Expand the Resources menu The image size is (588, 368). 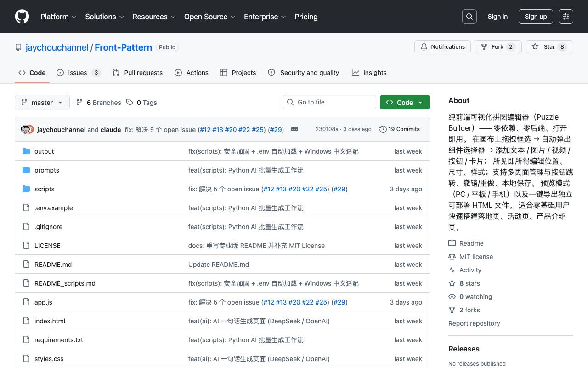tap(154, 17)
